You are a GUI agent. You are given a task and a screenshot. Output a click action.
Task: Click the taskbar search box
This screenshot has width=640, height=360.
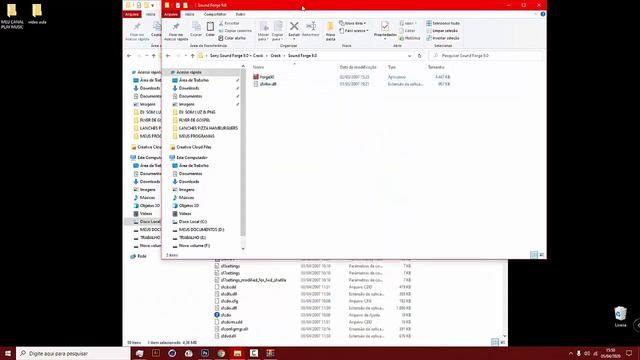(x=73, y=353)
